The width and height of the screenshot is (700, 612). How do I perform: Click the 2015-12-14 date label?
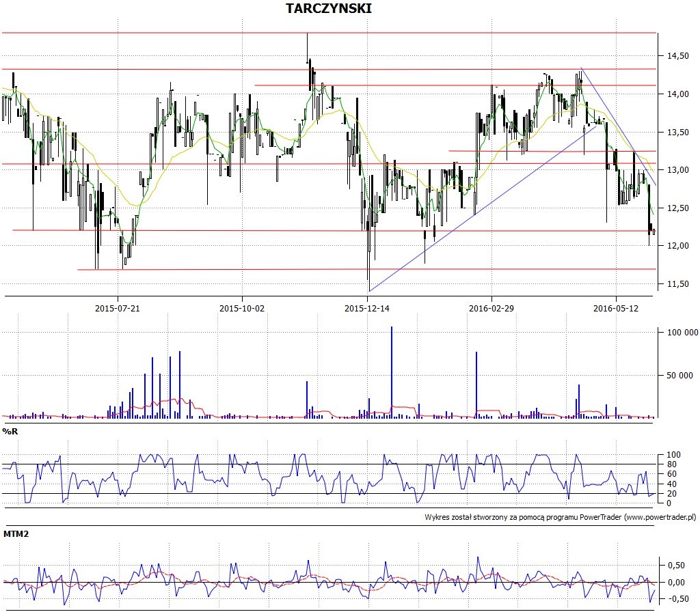(x=367, y=308)
